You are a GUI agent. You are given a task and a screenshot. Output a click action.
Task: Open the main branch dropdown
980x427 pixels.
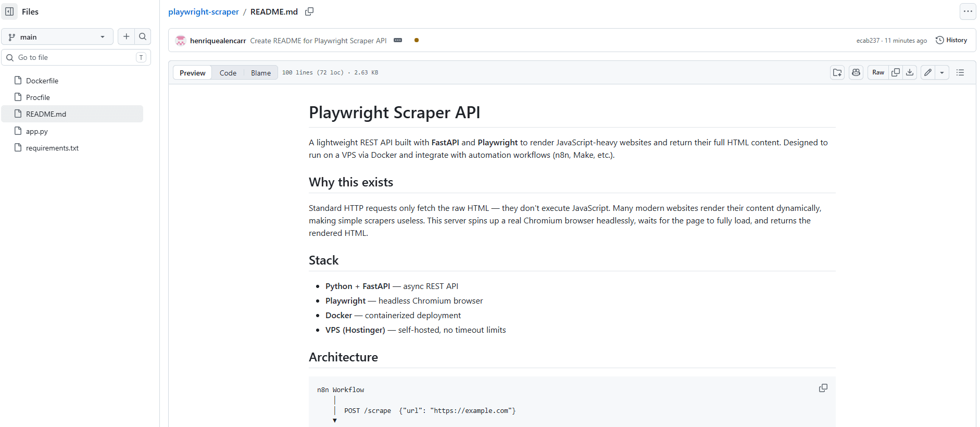point(57,37)
